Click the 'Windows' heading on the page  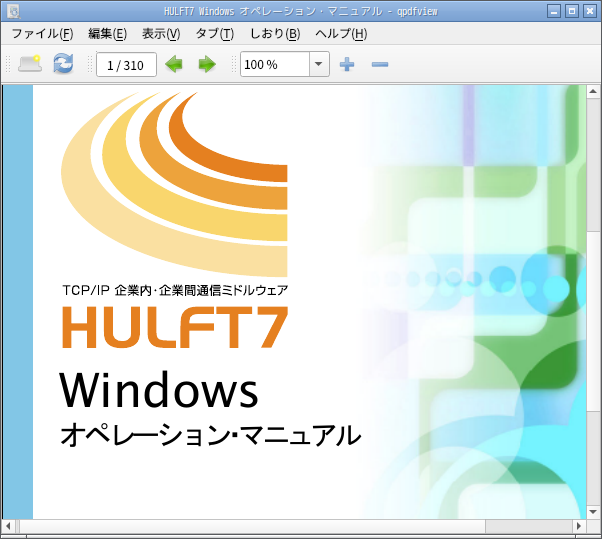[x=159, y=390]
